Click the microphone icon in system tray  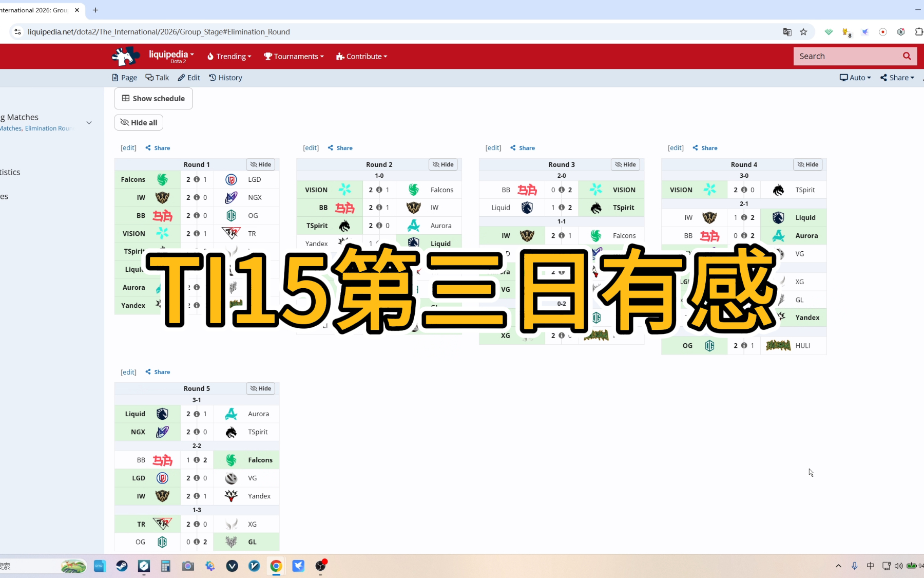click(x=854, y=566)
